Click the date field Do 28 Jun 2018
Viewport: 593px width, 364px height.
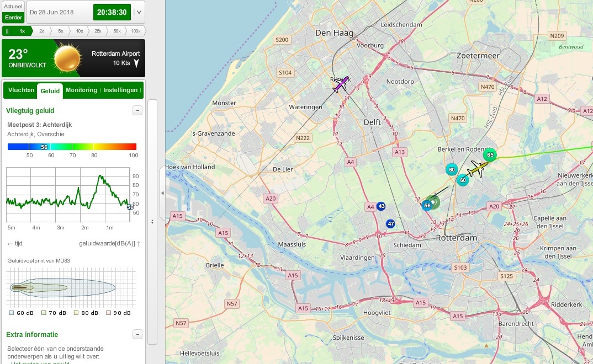click(x=52, y=12)
